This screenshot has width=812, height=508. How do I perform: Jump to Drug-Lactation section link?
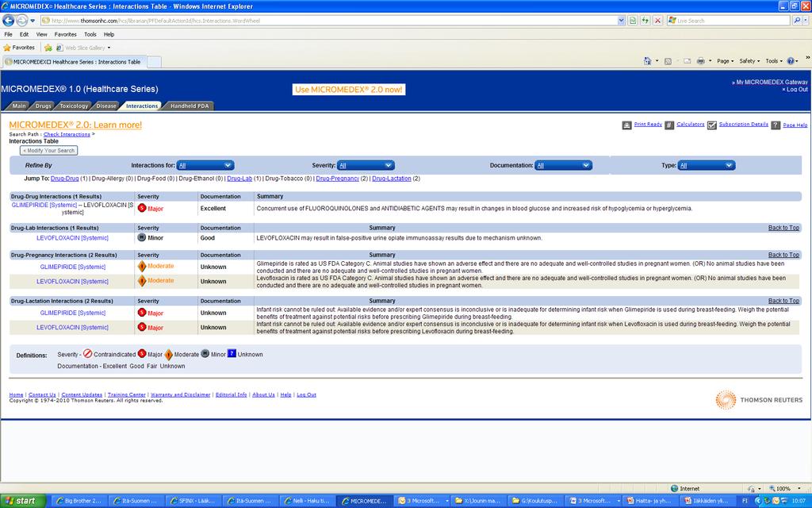pos(392,179)
